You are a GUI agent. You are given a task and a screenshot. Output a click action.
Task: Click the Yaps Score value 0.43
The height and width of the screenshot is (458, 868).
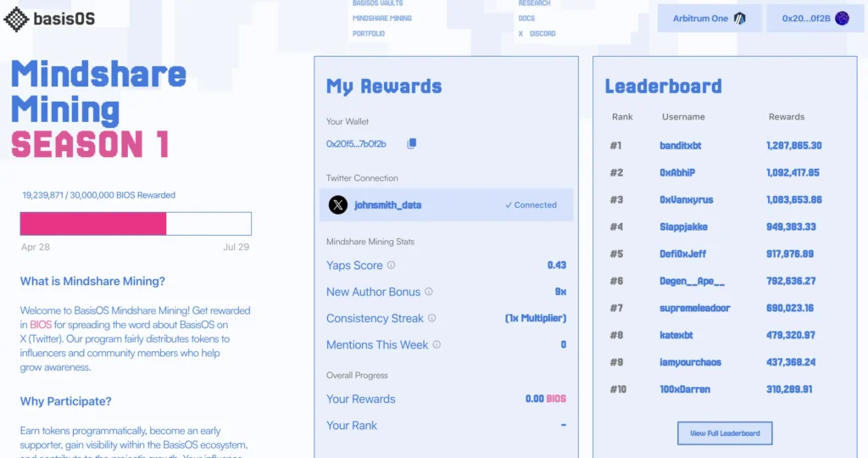coord(557,265)
